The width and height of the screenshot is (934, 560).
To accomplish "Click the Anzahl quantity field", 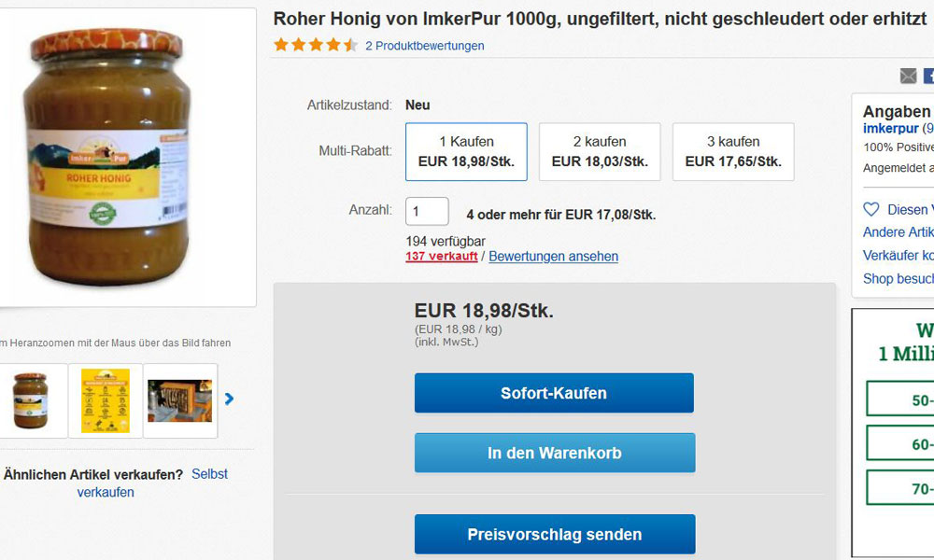I will tap(427, 211).
